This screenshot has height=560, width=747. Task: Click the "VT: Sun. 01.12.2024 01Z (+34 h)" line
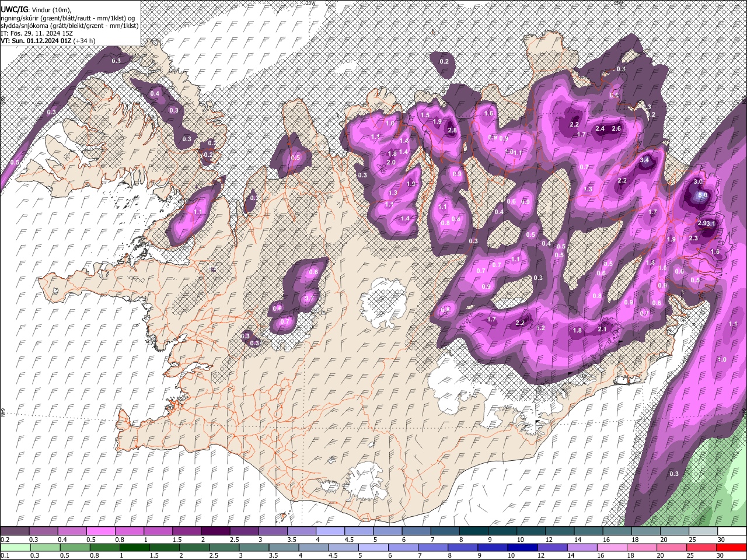click(48, 41)
